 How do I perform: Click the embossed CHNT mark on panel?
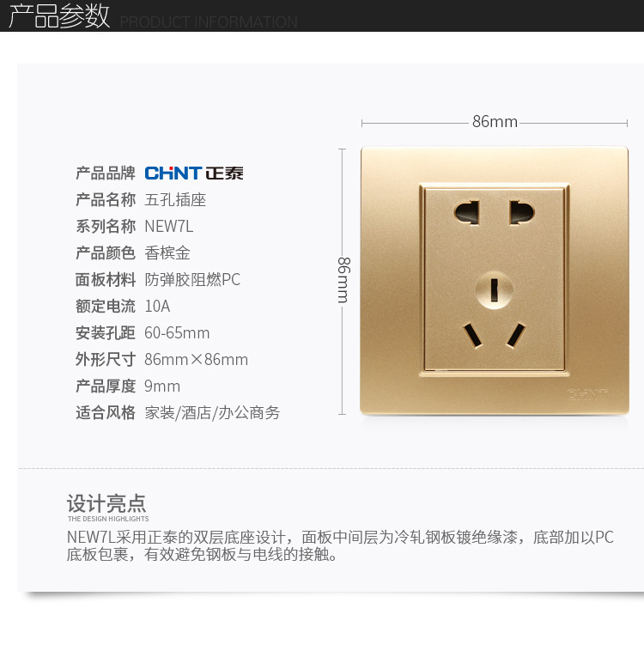(x=586, y=394)
